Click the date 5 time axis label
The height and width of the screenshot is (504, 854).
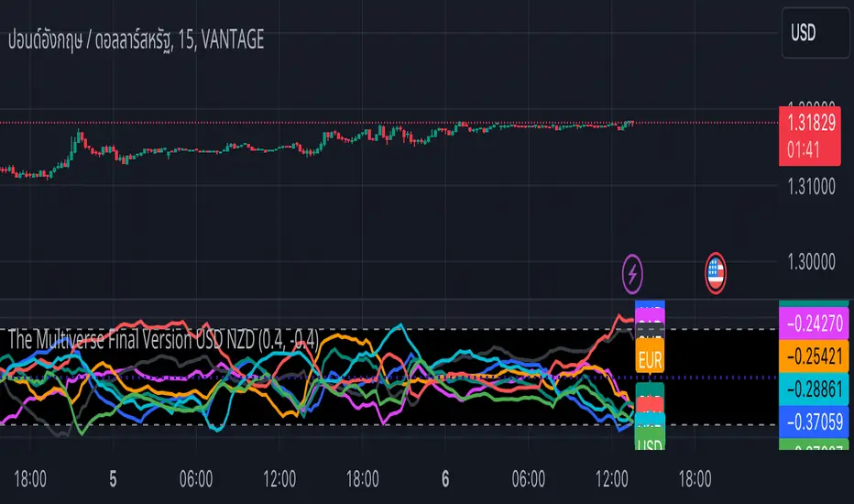(x=113, y=479)
